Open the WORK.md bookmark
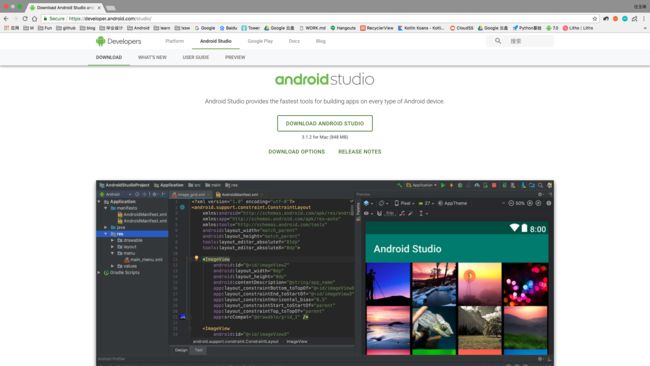Image resolution: width=650 pixels, height=366 pixels. click(x=312, y=28)
